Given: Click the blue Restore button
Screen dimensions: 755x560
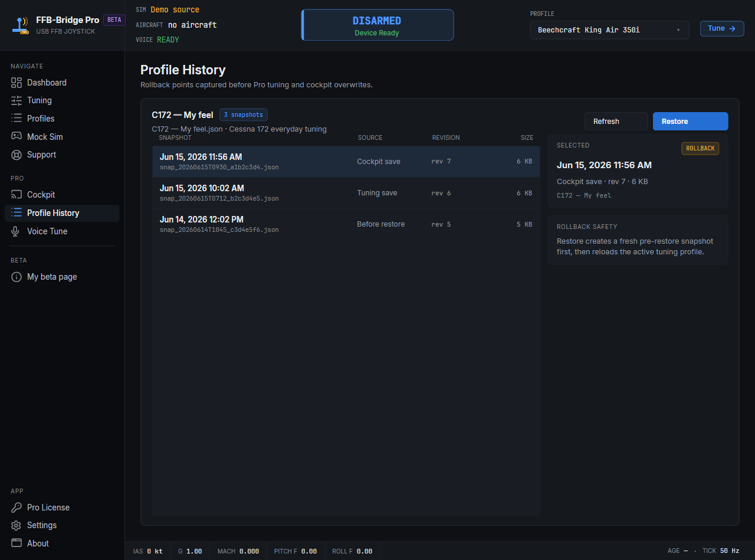Looking at the screenshot, I should click(690, 121).
